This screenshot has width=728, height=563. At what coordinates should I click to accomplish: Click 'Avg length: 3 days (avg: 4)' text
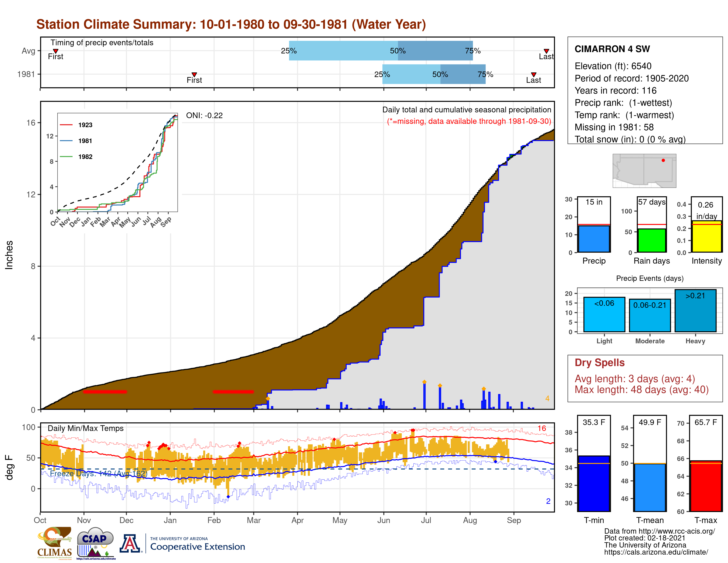(x=635, y=379)
